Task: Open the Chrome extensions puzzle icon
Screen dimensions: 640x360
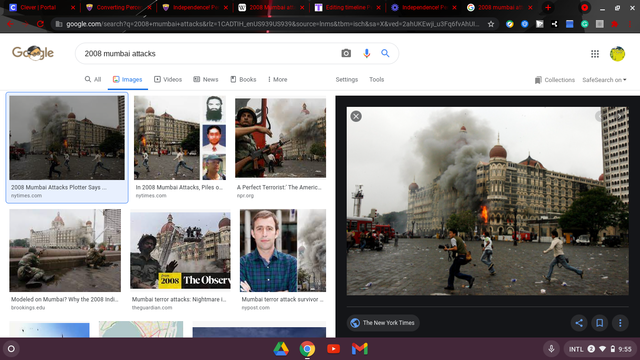Action: coord(615,24)
